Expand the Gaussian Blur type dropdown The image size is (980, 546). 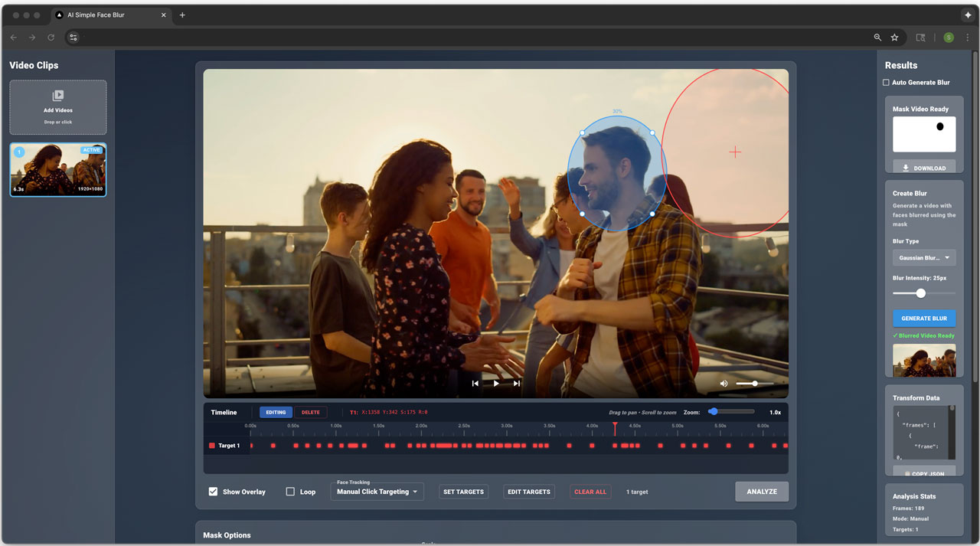(924, 258)
